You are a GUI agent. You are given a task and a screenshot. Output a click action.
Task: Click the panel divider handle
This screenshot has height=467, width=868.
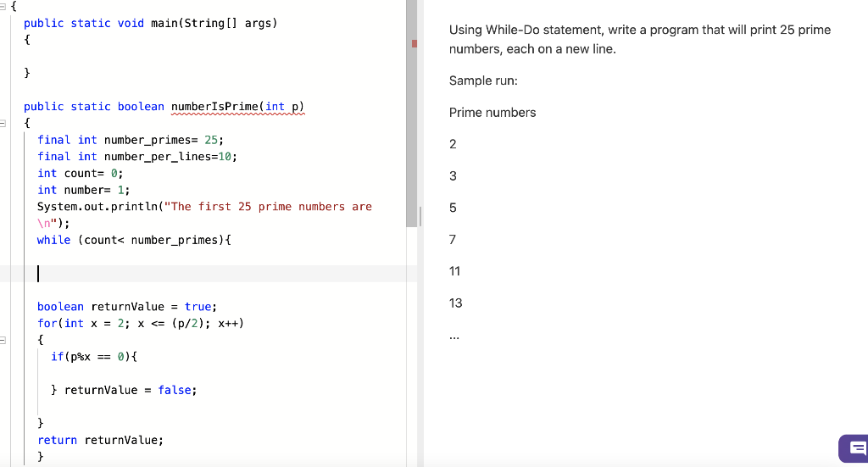click(x=420, y=216)
